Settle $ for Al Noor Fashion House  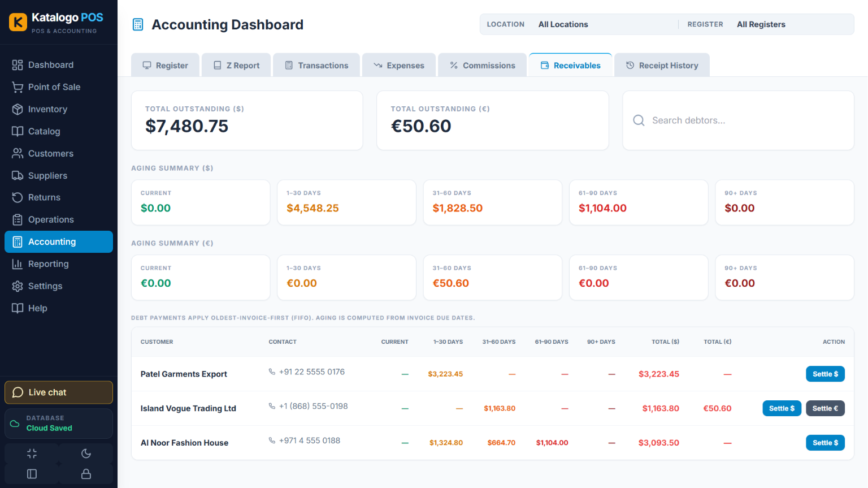pos(825,443)
